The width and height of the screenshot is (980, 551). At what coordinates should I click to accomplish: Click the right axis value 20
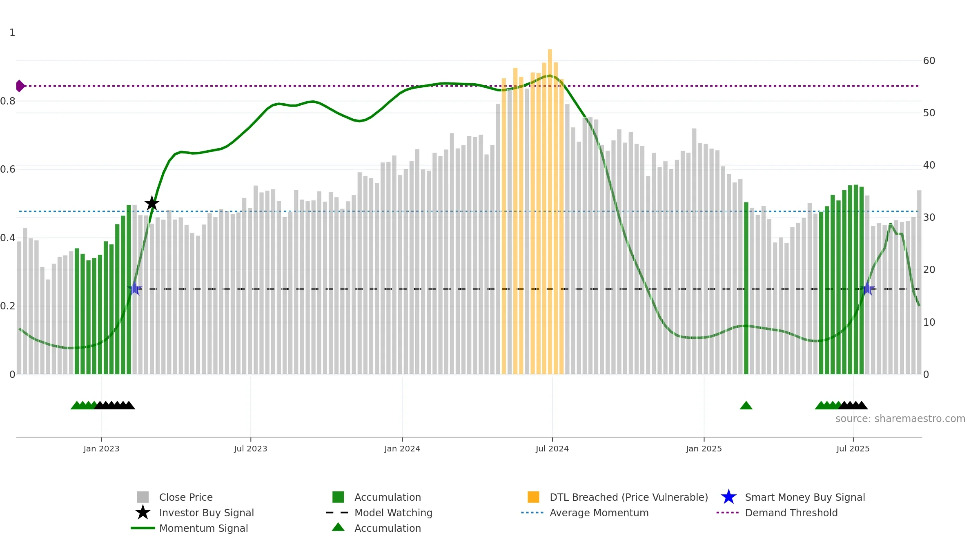tap(929, 270)
